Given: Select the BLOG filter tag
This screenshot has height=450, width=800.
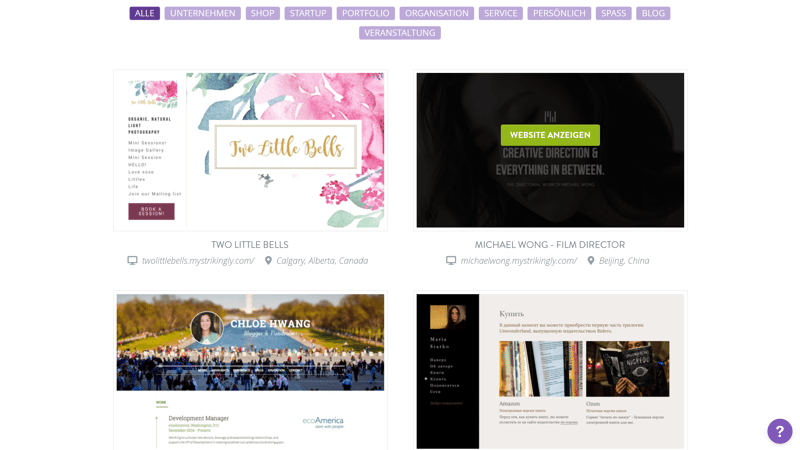Looking at the screenshot, I should (653, 13).
